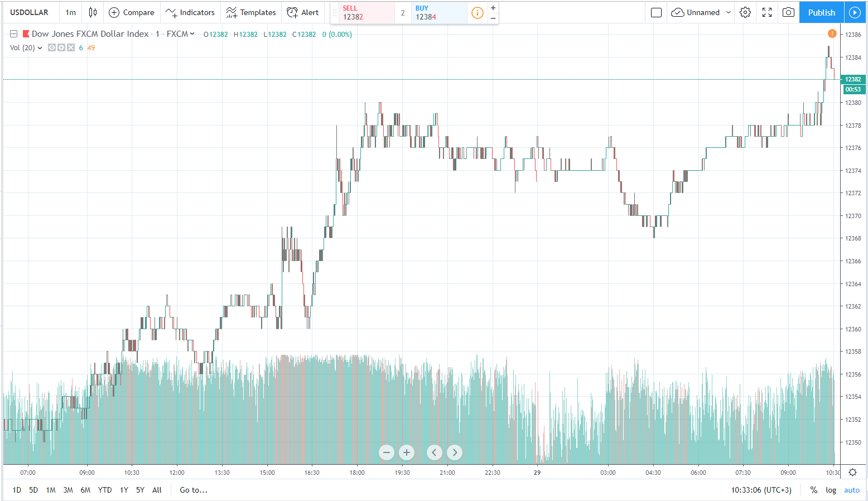
Task: Select the 6M range
Action: [85, 490]
